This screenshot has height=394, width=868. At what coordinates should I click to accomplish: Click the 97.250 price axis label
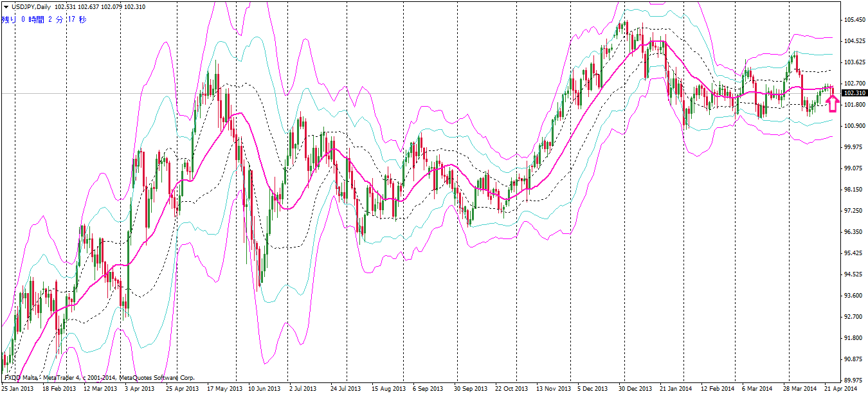pyautogui.click(x=853, y=210)
